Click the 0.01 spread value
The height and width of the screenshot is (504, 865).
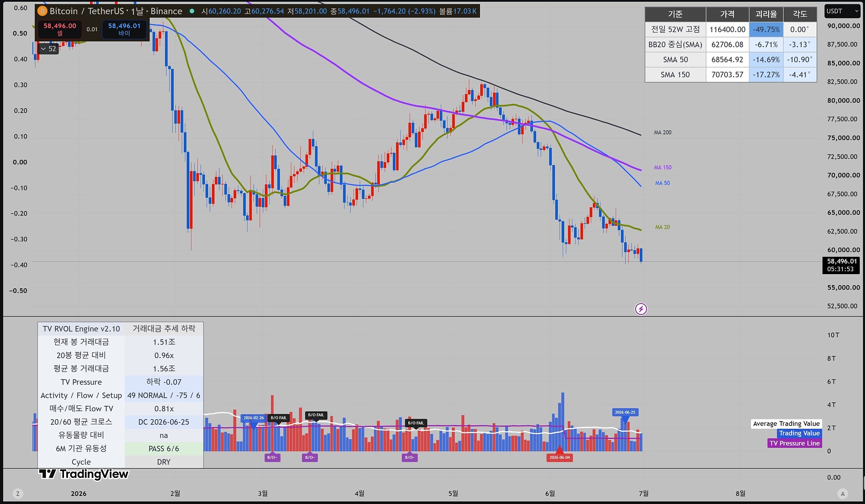[x=92, y=29]
